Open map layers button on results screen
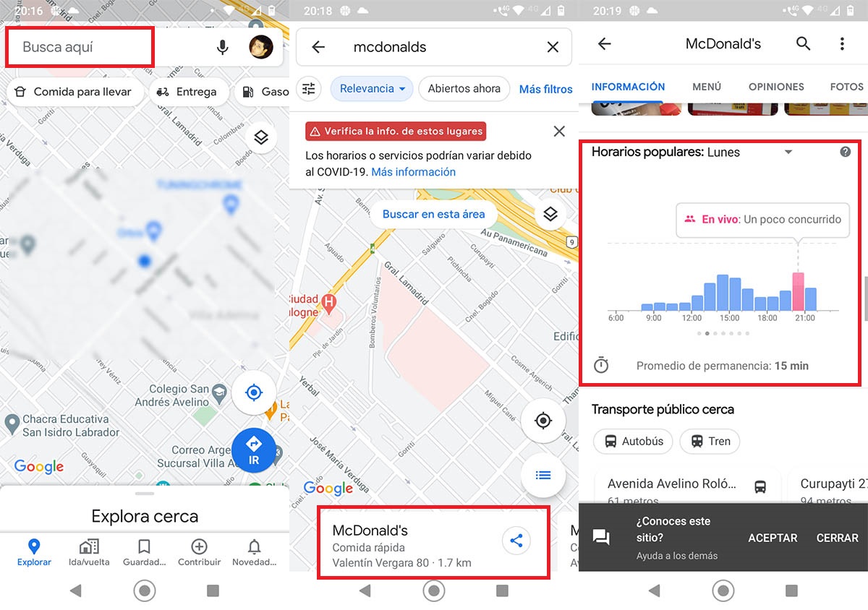 coord(550,214)
